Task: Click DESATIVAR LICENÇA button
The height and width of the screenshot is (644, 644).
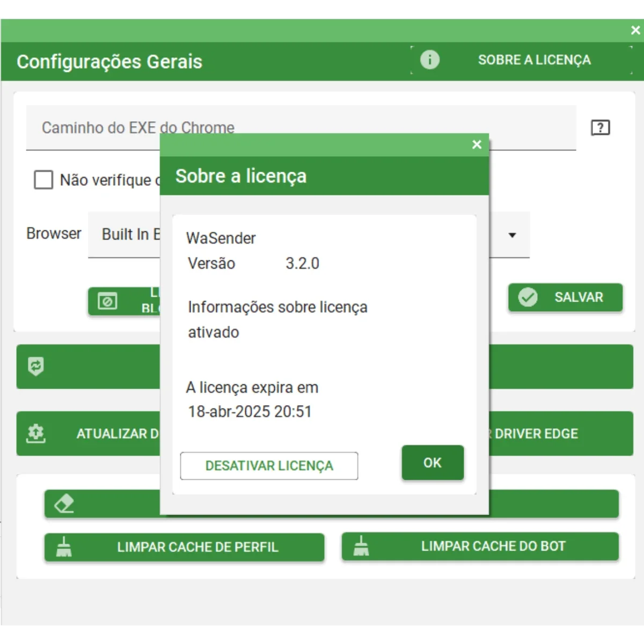Action: (x=269, y=466)
